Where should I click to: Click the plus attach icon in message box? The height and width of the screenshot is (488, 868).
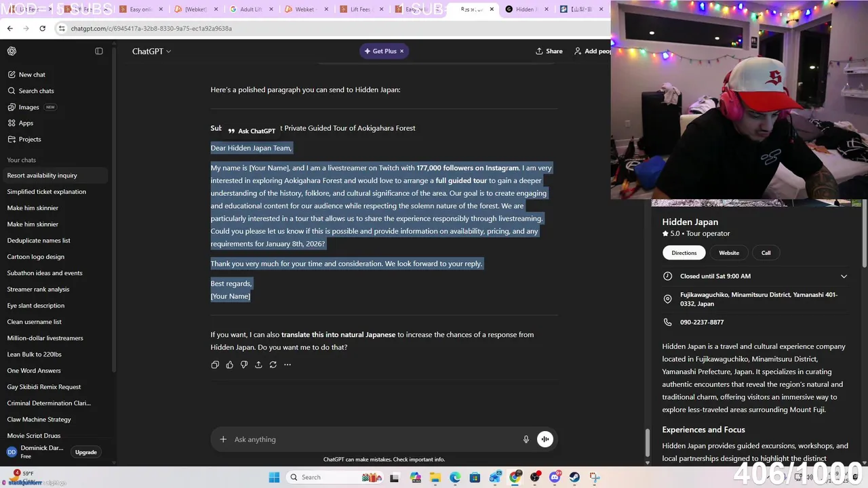[223, 439]
